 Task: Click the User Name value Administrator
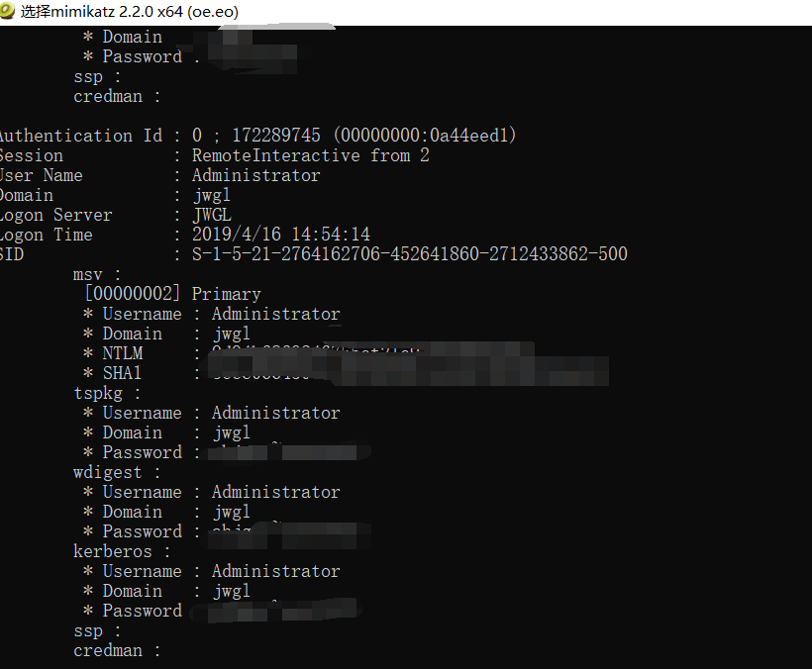coord(255,175)
